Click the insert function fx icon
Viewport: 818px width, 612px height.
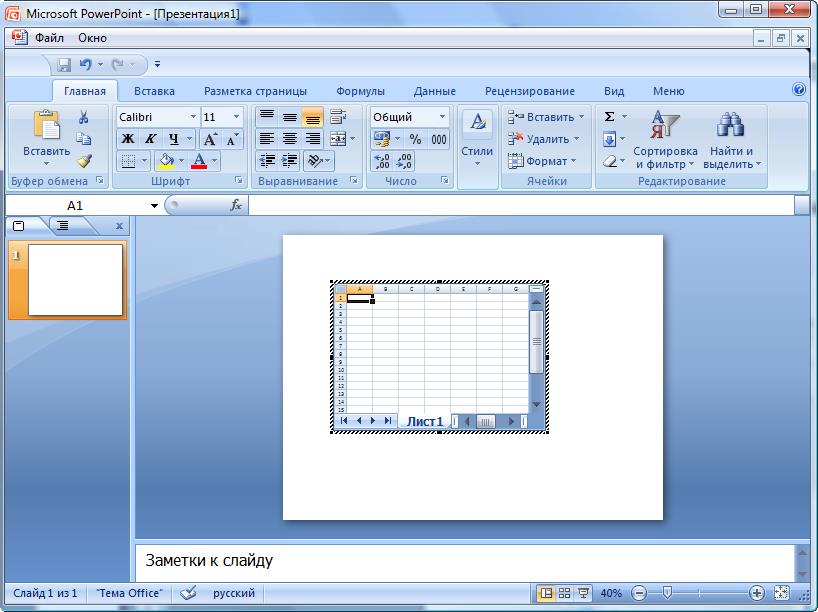pos(236,205)
